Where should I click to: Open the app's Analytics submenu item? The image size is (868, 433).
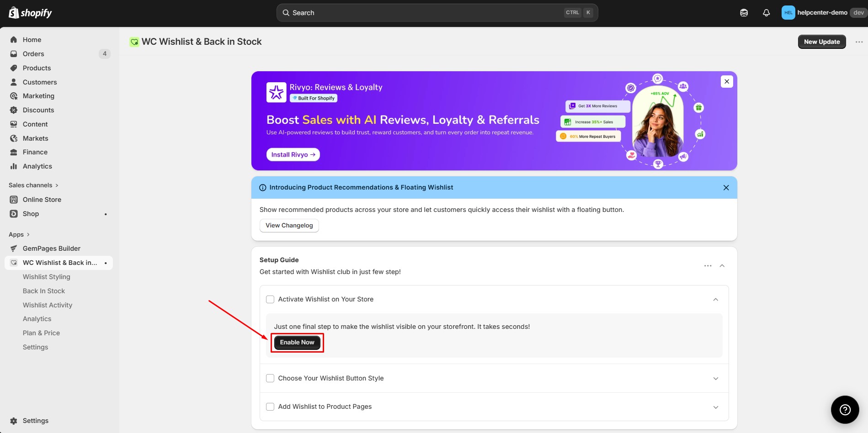click(37, 319)
